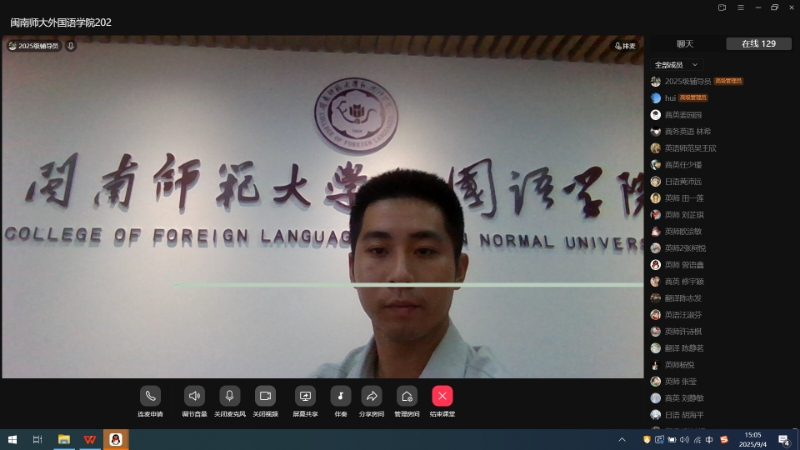Show hidden system tray icons

coord(622,440)
